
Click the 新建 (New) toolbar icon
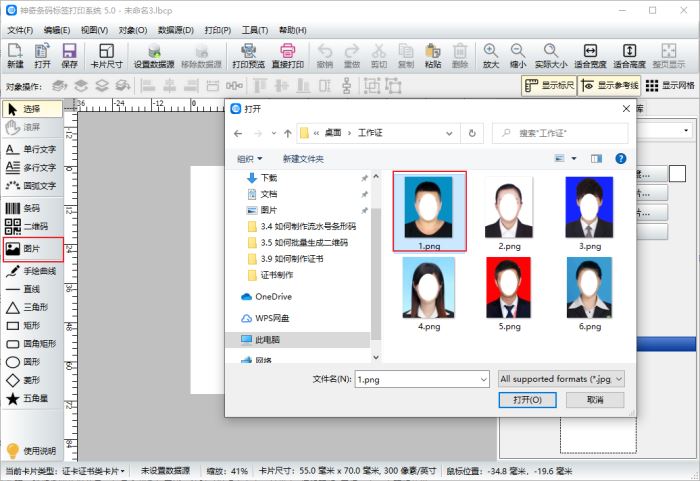pos(15,55)
